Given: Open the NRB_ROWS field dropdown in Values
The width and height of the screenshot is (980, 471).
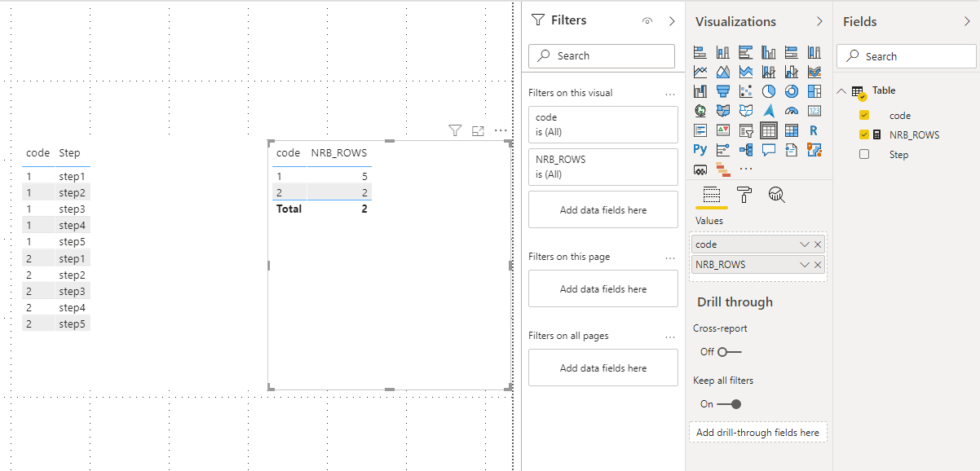Looking at the screenshot, I should [805, 265].
